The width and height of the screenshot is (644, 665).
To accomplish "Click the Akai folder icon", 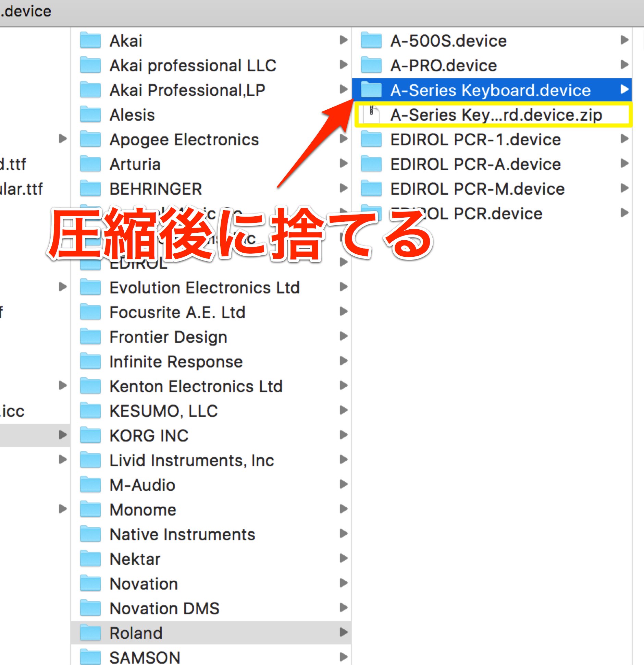I will [90, 40].
